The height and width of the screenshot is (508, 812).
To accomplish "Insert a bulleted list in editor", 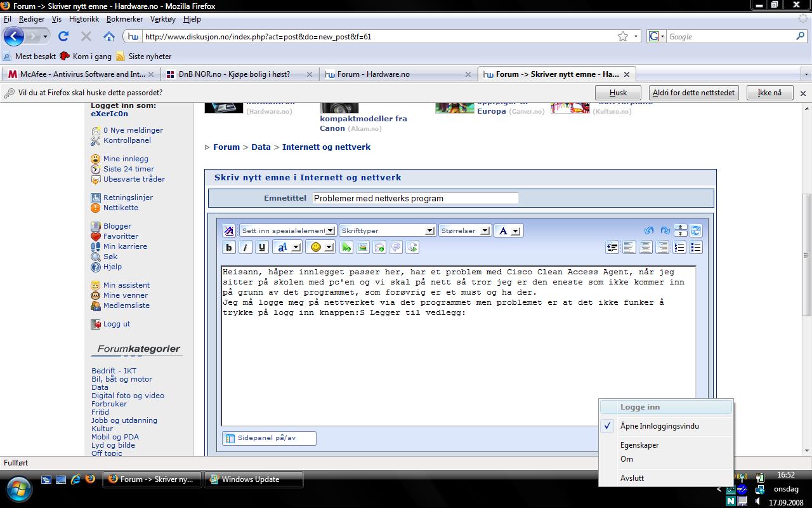I will point(696,248).
